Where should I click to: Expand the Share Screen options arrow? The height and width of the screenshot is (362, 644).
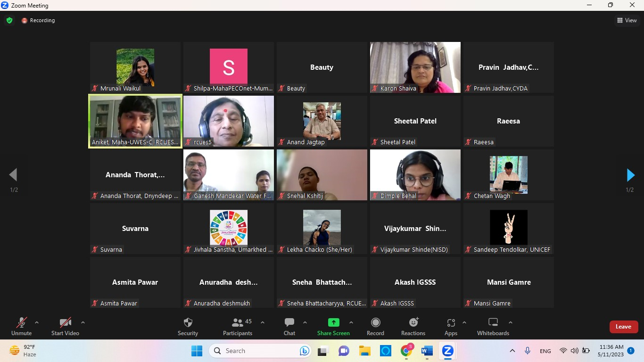351,323
